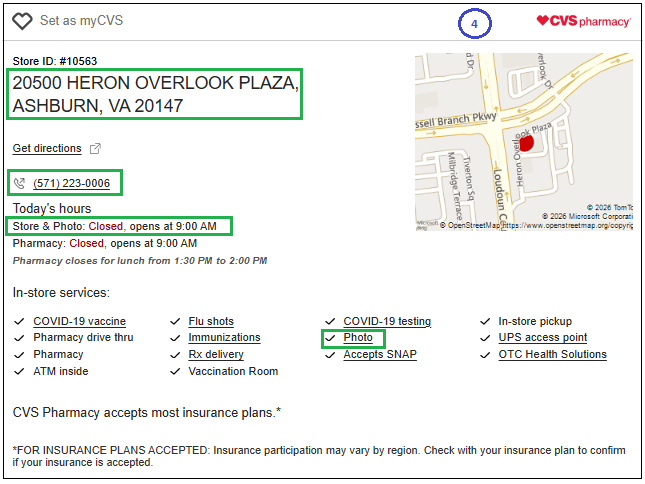Click the OpenStreetMap copyright link on map
The width and height of the screenshot is (645, 484).
click(536, 225)
